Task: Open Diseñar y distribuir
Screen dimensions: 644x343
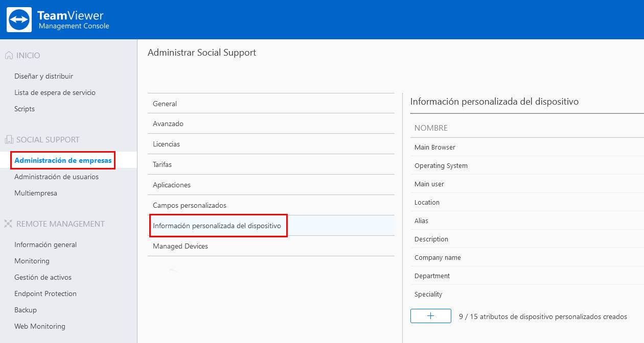Action: pyautogui.click(x=43, y=76)
